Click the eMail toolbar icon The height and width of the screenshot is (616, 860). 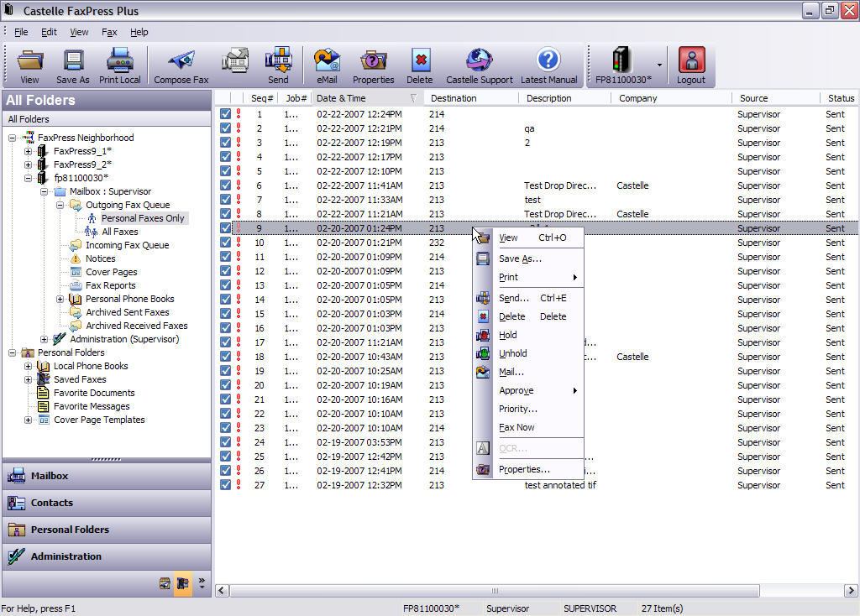(x=327, y=62)
